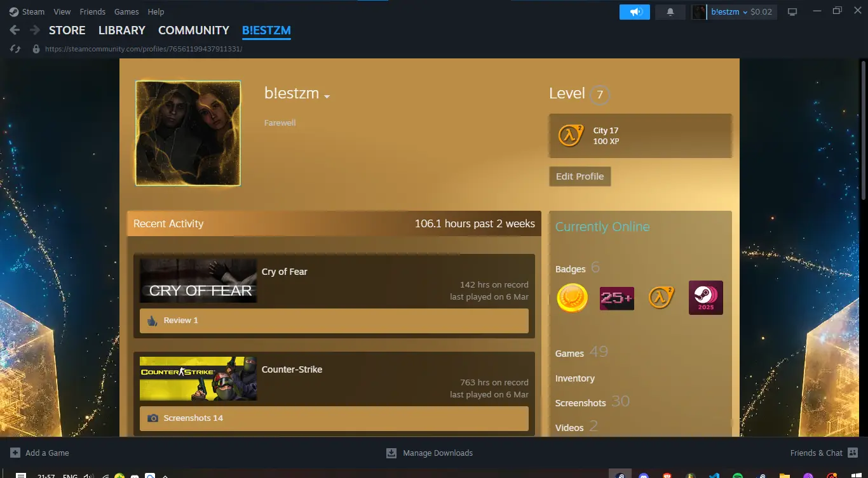Click the Level heading text

coord(567,94)
